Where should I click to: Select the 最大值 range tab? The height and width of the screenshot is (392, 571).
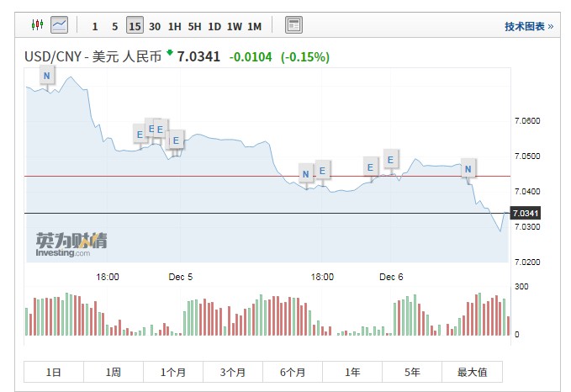click(472, 372)
